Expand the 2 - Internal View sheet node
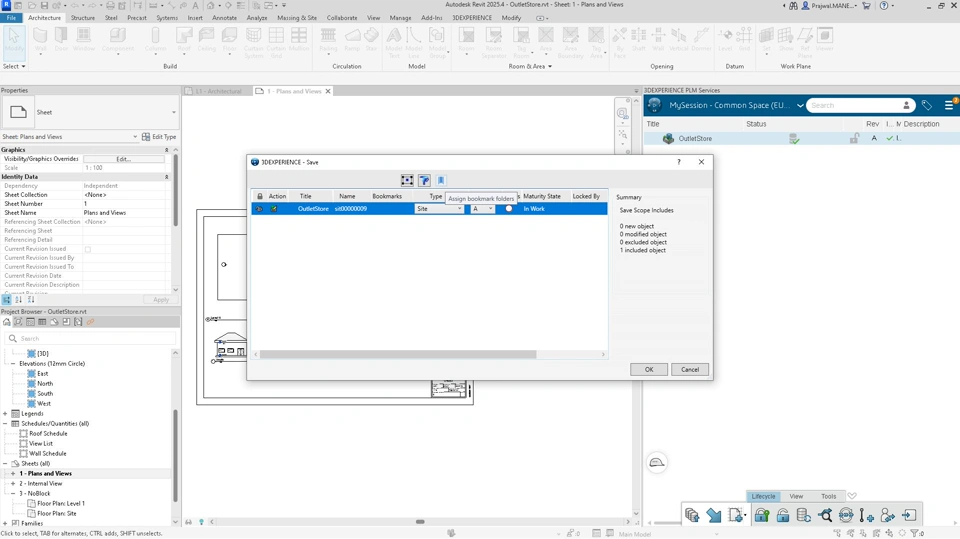This screenshot has height=539, width=960. 13,484
